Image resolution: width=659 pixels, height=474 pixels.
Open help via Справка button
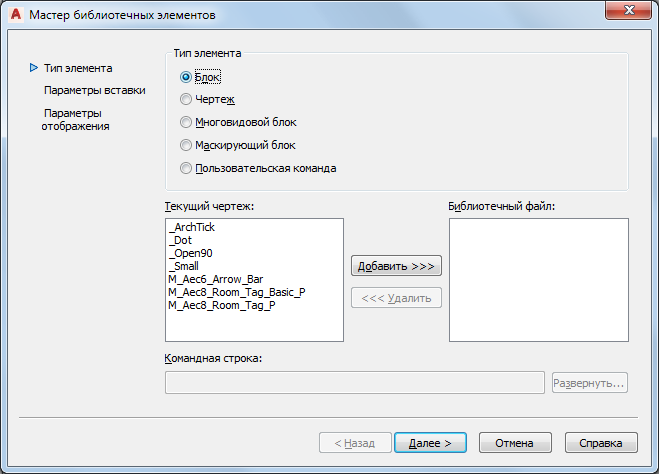pos(601,443)
